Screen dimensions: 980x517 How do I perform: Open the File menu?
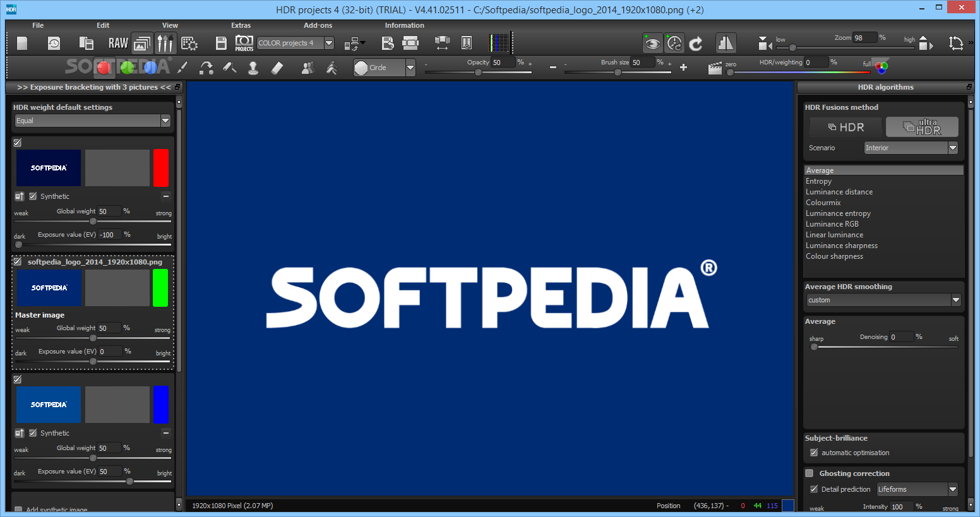pyautogui.click(x=38, y=25)
